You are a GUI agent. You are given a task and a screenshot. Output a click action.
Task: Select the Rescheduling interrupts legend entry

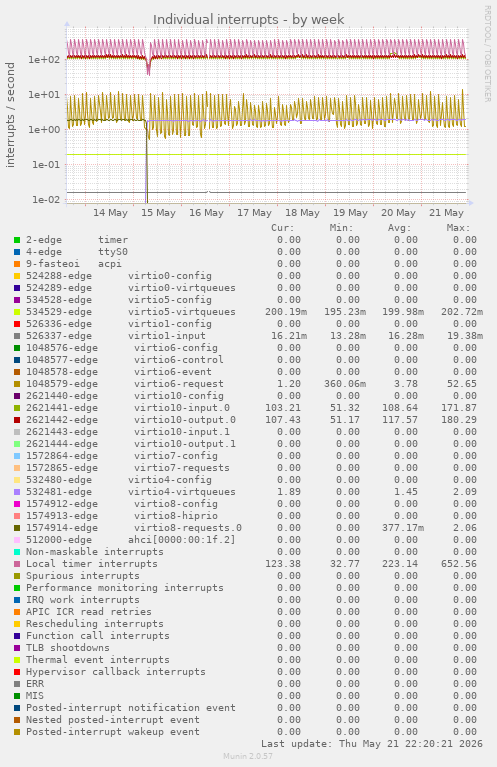coord(94,624)
